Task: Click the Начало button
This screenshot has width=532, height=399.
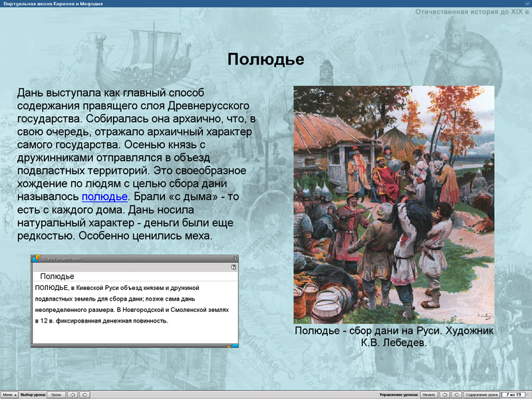Action: coord(429,394)
